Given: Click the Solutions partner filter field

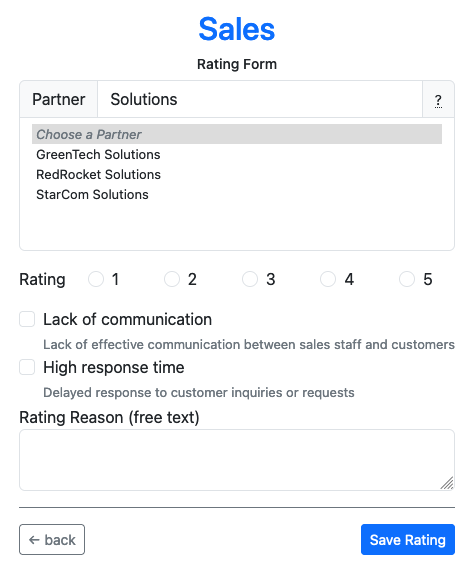Looking at the screenshot, I should 260,100.
